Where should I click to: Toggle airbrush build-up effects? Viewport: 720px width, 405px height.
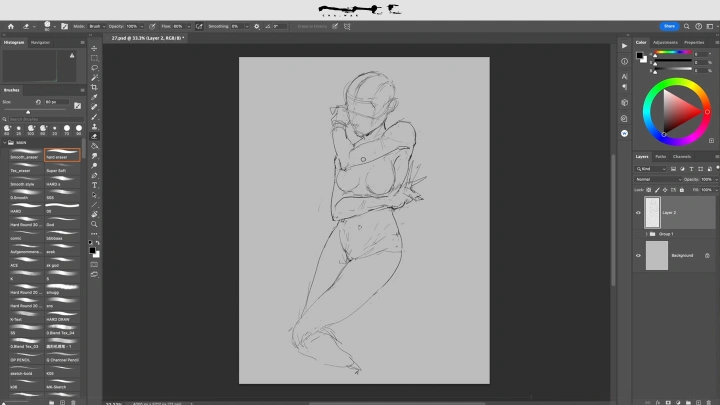click(x=199, y=27)
